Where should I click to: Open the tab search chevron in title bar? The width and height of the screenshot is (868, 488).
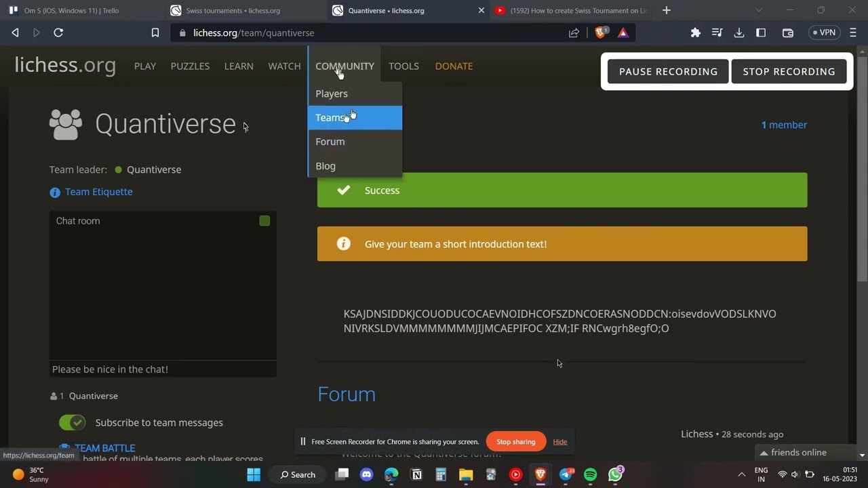[759, 10]
